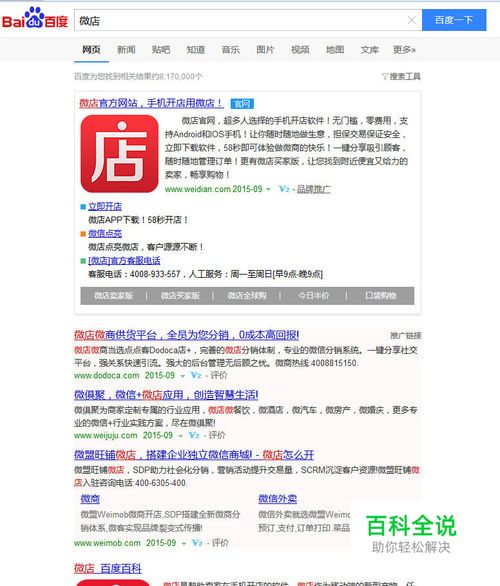Expand dropdown arrow after dodoca.com date
Screen dimensions: 500x586
182,376
